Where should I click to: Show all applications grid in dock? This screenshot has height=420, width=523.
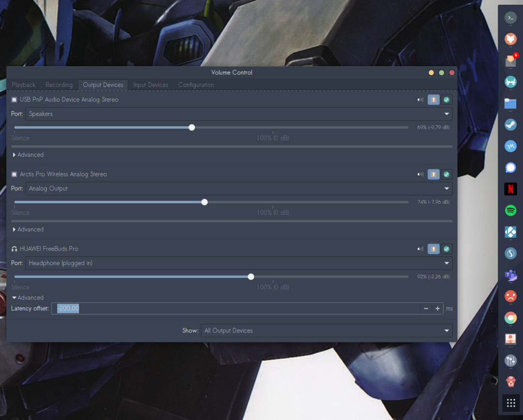tap(511, 403)
